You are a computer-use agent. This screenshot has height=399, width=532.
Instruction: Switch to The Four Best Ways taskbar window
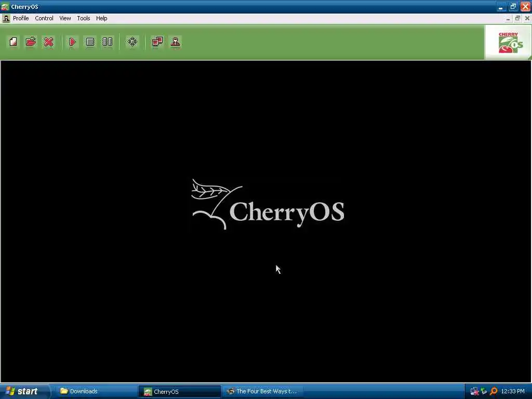(x=263, y=391)
